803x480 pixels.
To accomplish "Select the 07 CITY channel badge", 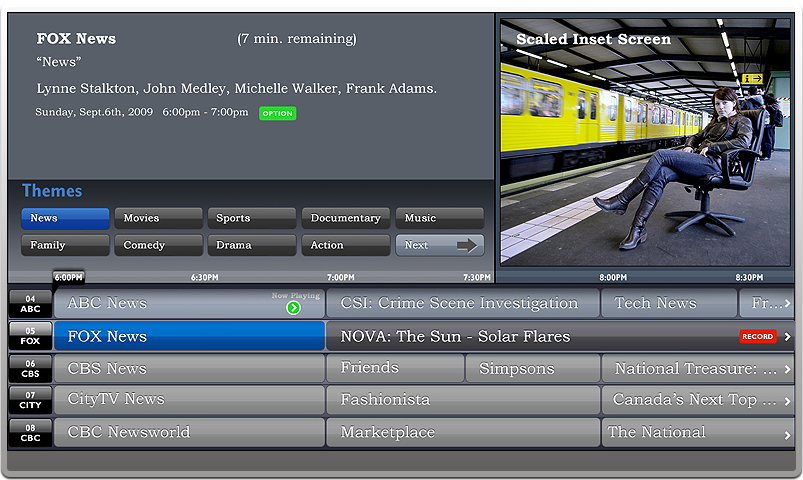I will 30,400.
